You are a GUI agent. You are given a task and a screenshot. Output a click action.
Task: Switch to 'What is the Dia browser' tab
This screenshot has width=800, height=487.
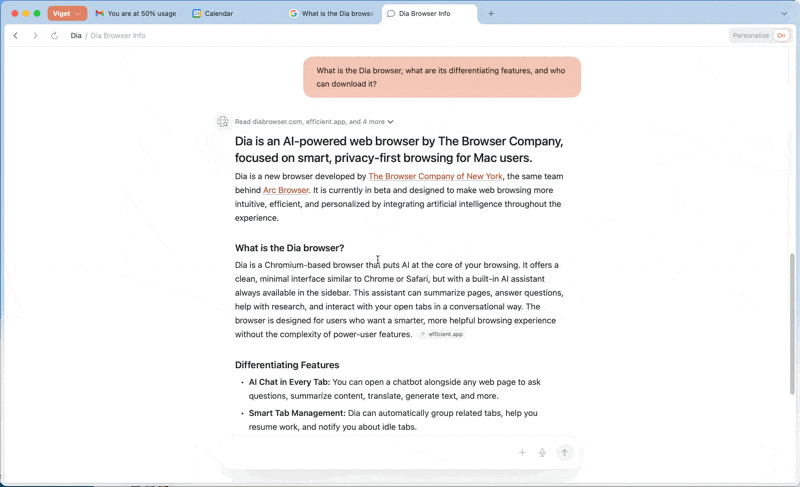(x=333, y=14)
